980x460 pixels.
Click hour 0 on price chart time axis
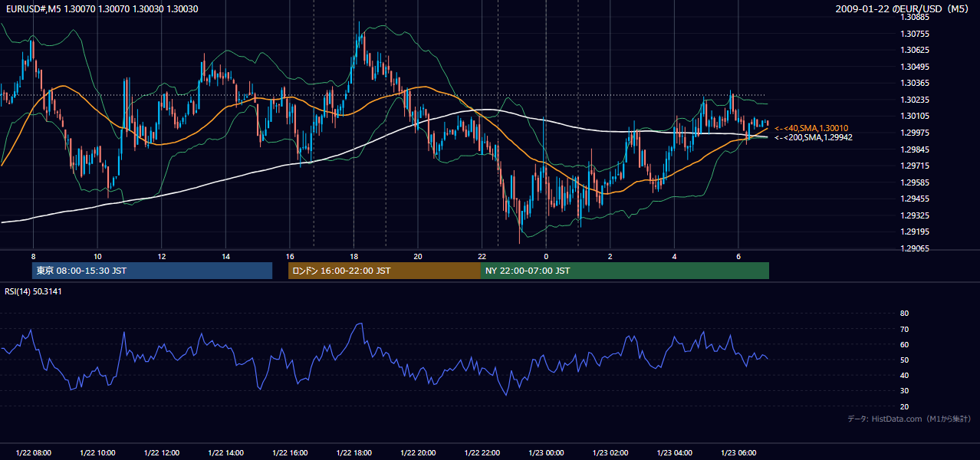pos(546,255)
